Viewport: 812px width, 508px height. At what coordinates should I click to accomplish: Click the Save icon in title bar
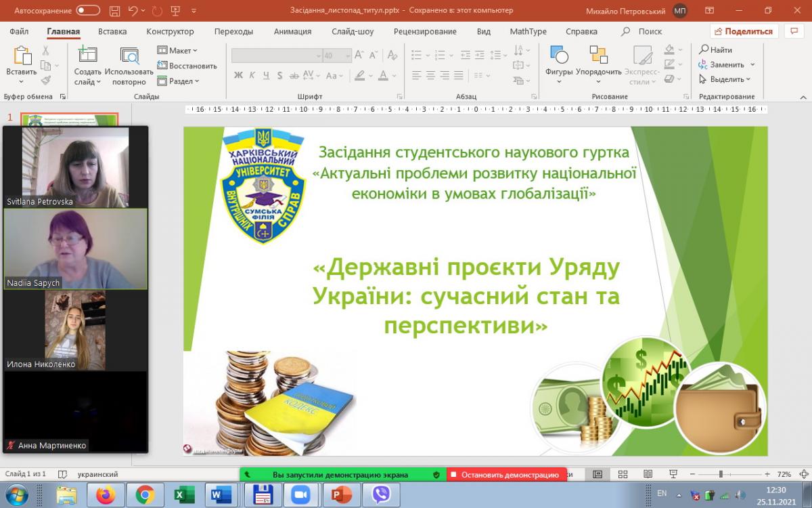115,11
